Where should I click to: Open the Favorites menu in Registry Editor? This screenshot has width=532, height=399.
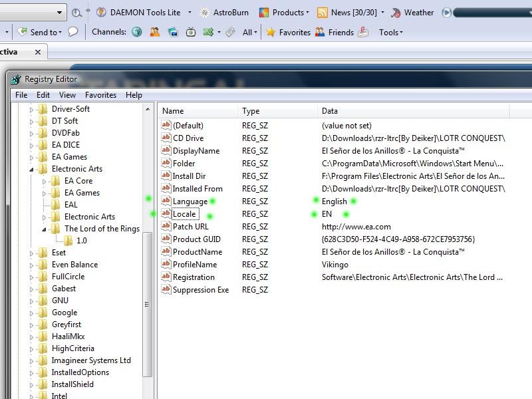click(101, 95)
